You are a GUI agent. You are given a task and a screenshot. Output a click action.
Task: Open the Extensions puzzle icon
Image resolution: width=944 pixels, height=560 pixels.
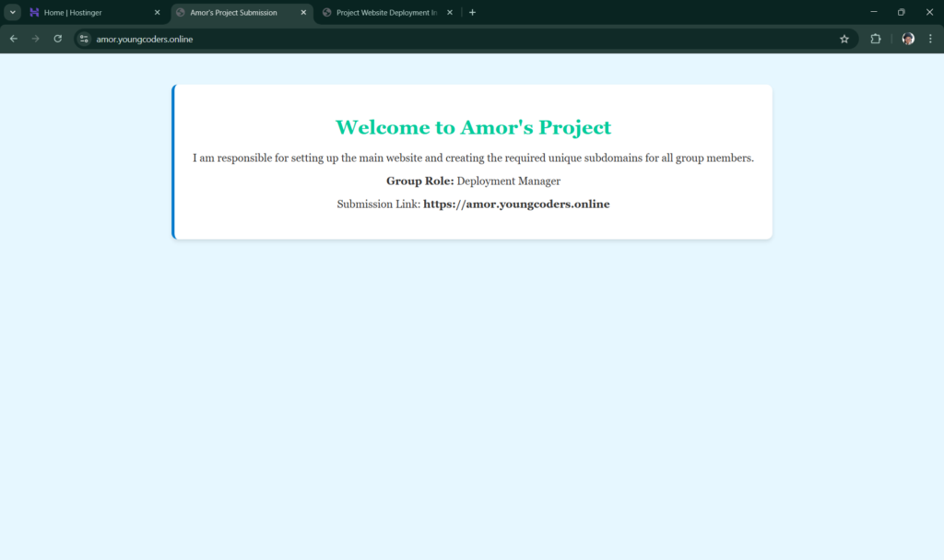point(876,39)
